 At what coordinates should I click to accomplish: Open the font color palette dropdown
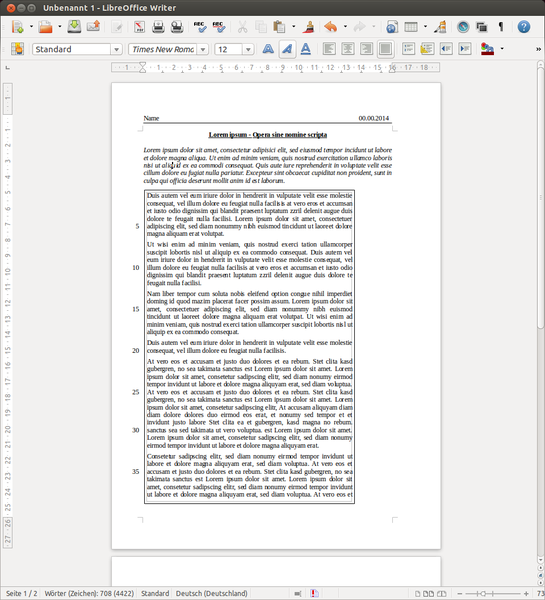(502, 49)
